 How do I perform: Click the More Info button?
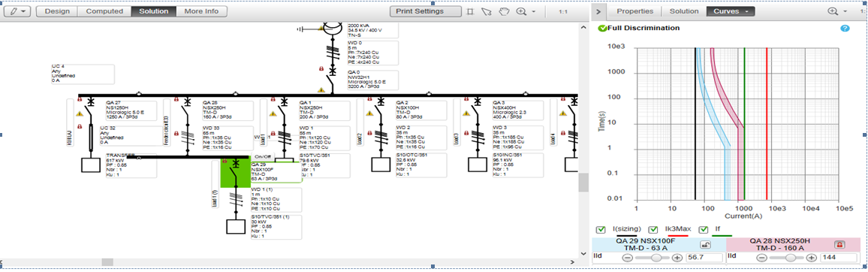tap(201, 11)
